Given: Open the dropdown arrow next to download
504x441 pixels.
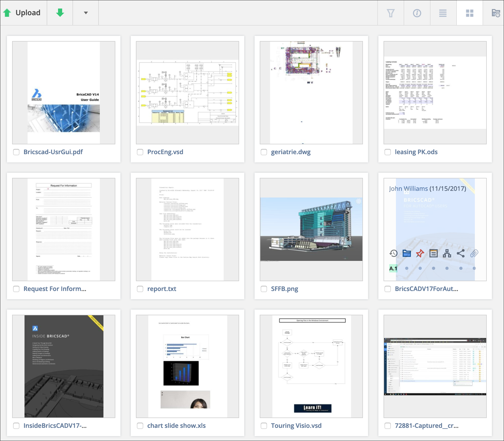Looking at the screenshot, I should tap(86, 13).
